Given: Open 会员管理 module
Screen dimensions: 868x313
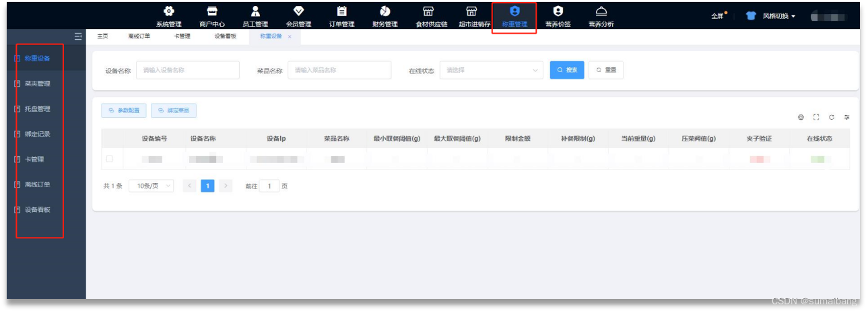Looking at the screenshot, I should (x=298, y=17).
